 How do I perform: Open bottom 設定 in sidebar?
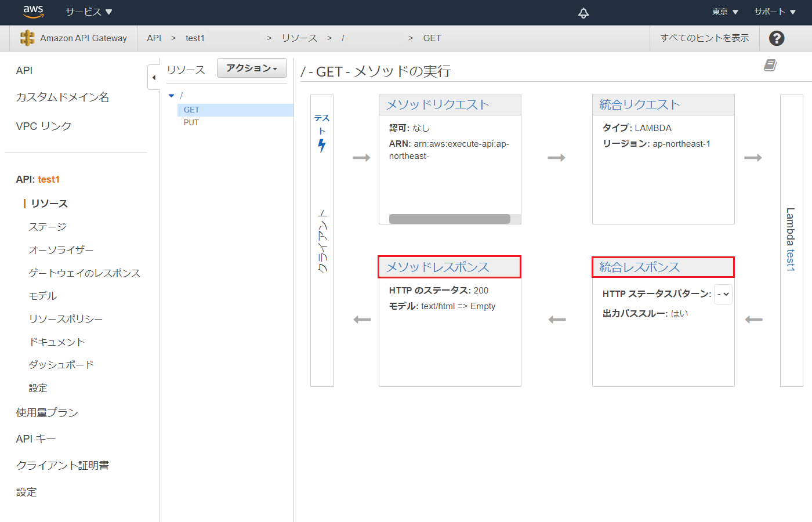click(26, 492)
